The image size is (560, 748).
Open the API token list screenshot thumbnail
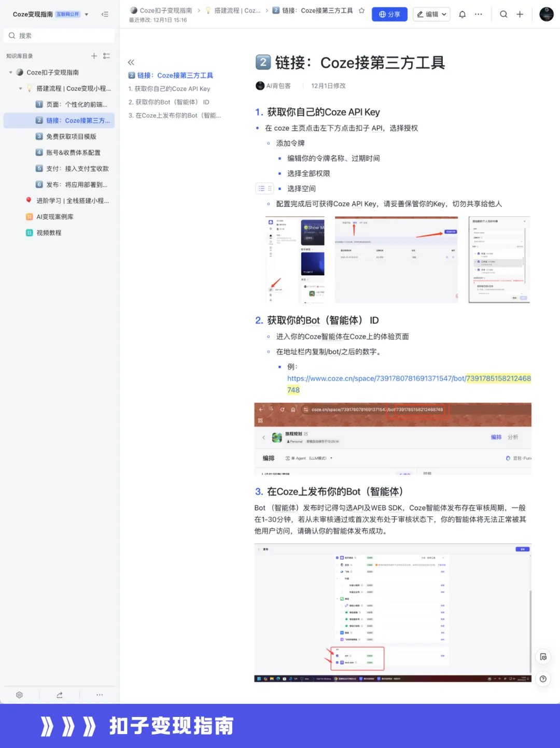[397, 260]
